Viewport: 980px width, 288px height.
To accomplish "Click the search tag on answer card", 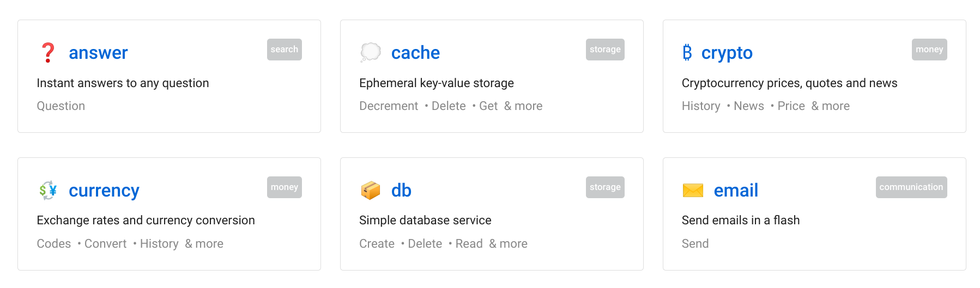I will (285, 50).
